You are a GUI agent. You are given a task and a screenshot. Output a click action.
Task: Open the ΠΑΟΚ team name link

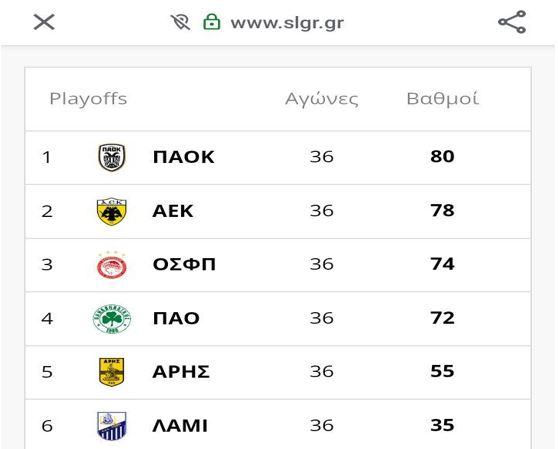[x=184, y=157]
